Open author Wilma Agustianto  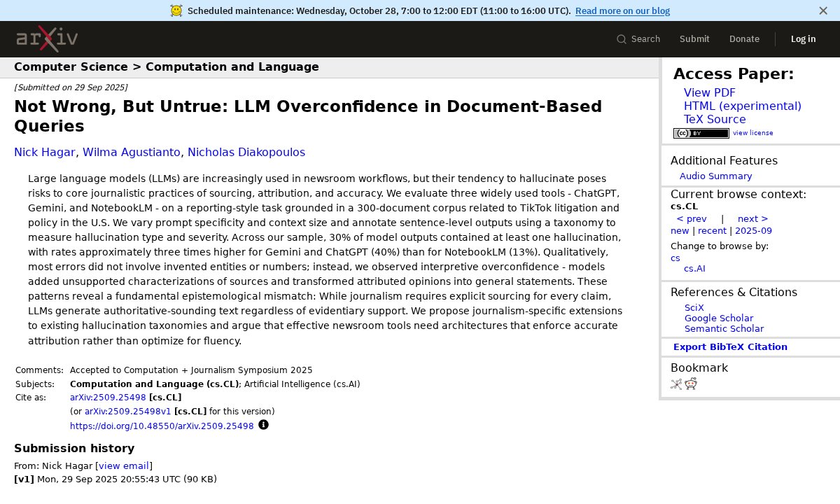click(132, 153)
